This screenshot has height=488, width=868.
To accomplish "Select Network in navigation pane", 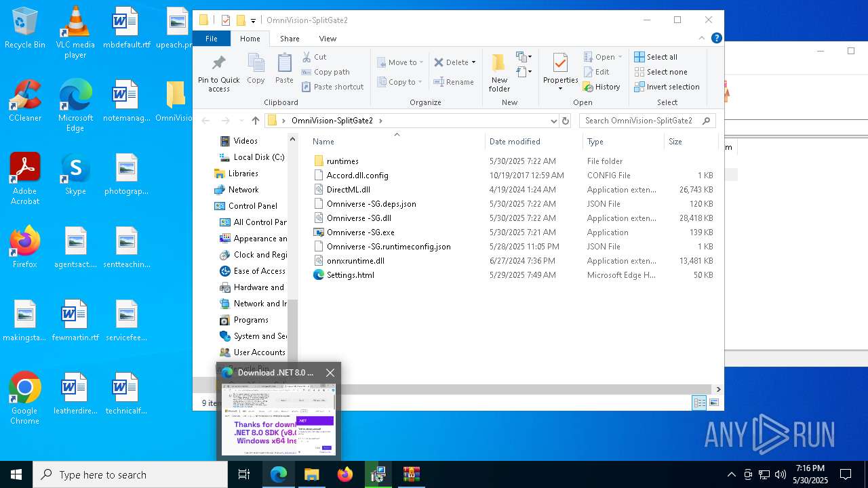I will [243, 190].
